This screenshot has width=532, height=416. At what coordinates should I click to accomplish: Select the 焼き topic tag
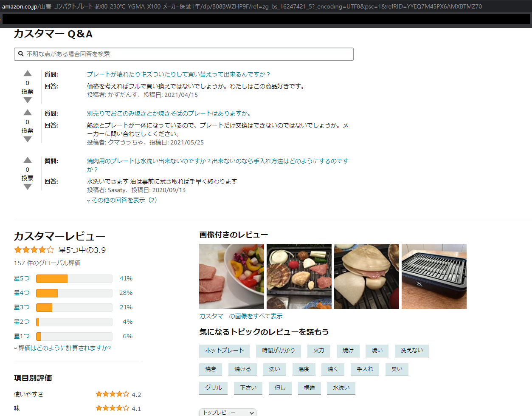211,369
